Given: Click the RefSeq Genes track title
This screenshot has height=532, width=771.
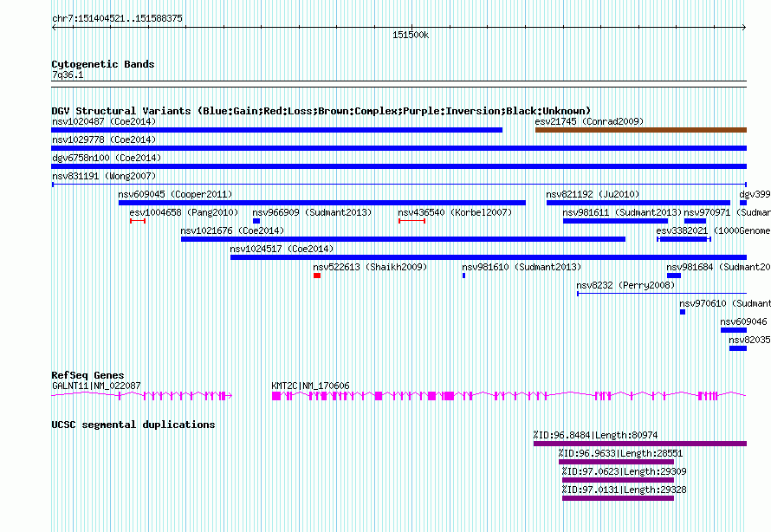Looking at the screenshot, I should [88, 375].
